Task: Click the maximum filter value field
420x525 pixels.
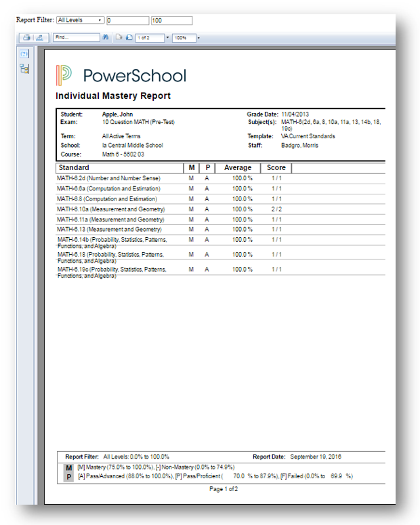Action: click(x=171, y=21)
